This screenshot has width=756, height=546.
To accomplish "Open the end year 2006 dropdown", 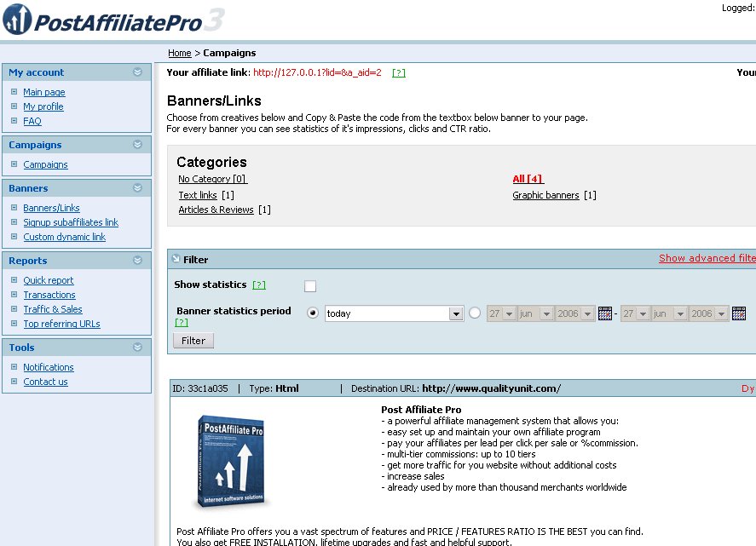I will pyautogui.click(x=708, y=313).
